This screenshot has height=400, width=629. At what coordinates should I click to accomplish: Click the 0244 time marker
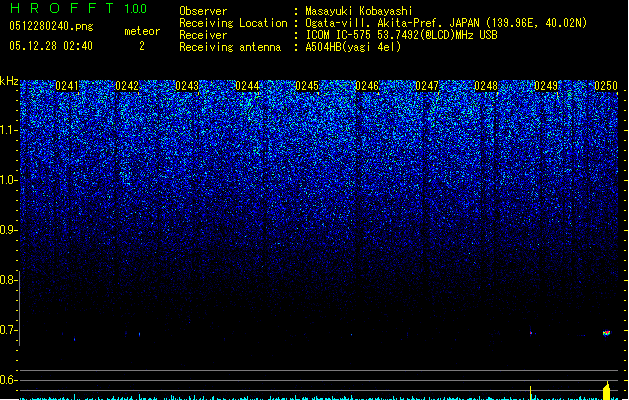(247, 86)
